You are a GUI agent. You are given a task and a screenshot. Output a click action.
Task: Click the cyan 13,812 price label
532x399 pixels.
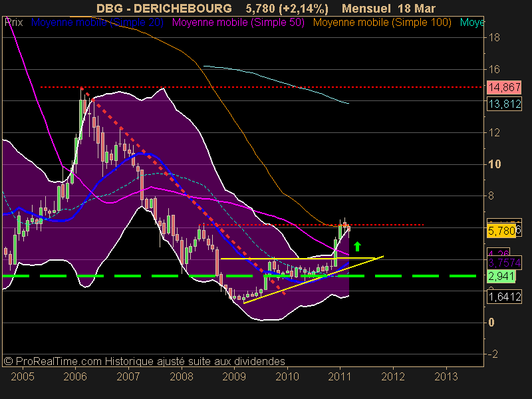504,104
